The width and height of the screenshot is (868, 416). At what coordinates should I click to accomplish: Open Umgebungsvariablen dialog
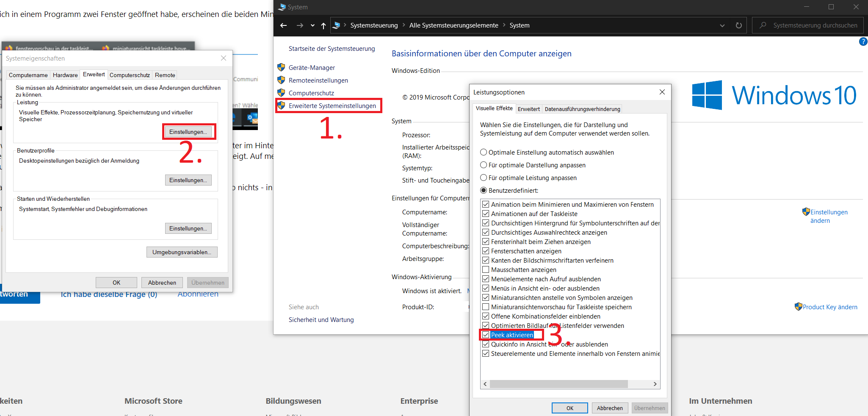182,252
